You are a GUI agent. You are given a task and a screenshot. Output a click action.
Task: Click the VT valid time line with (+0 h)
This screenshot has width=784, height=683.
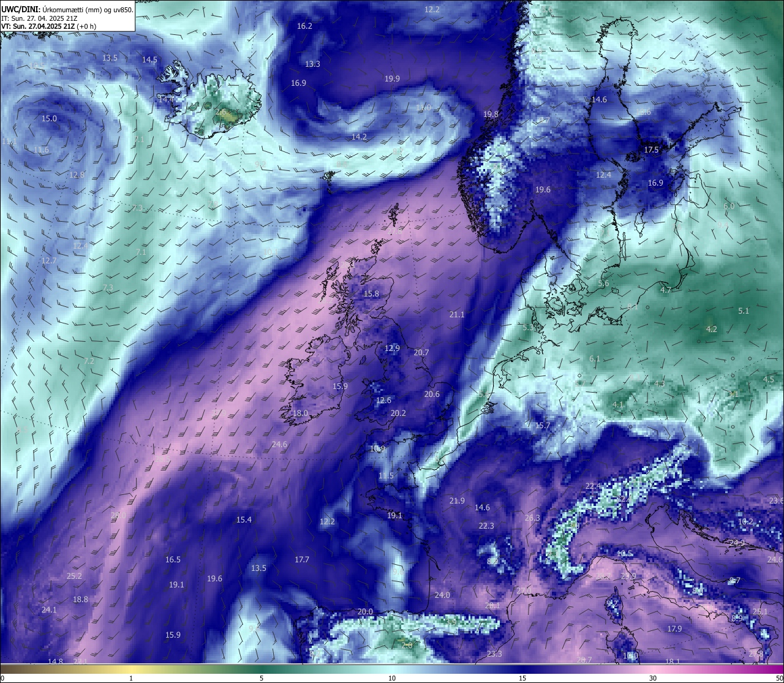coord(50,26)
